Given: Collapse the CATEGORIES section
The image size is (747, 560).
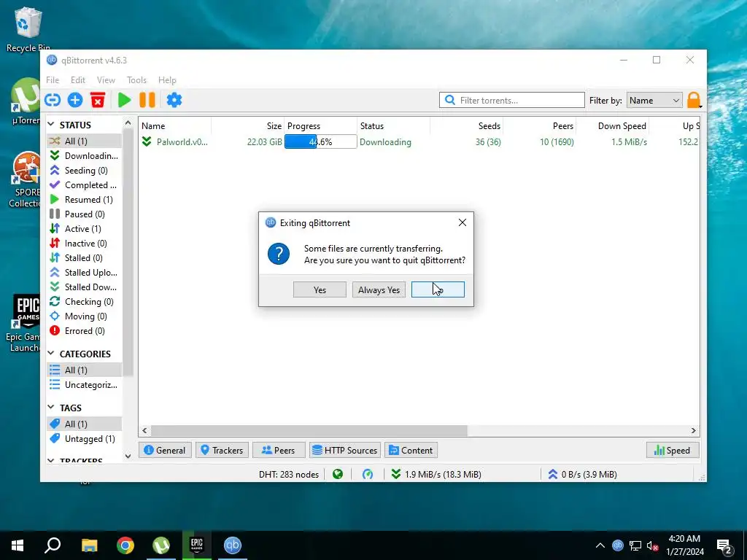Looking at the screenshot, I should pos(51,354).
